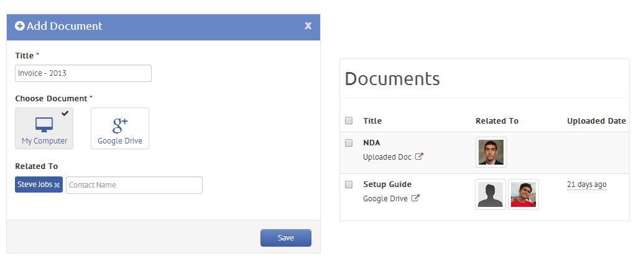Screen dimensions: 644x269
Task: Click the Title input field containing Invoice - 2013
Action: (x=83, y=73)
